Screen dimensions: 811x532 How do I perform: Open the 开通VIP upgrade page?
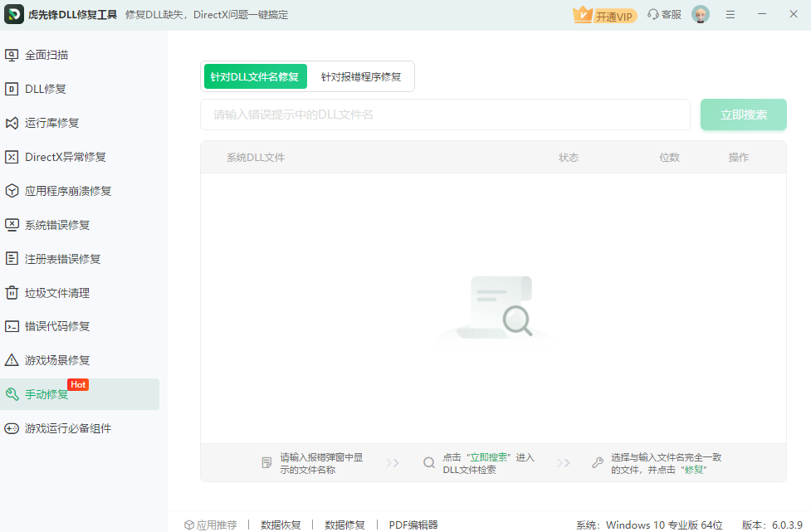[x=604, y=14]
